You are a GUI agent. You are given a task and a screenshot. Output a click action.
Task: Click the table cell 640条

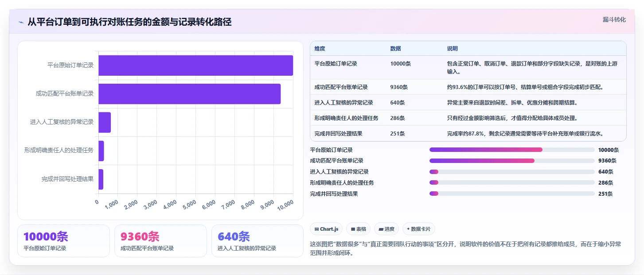coord(398,103)
